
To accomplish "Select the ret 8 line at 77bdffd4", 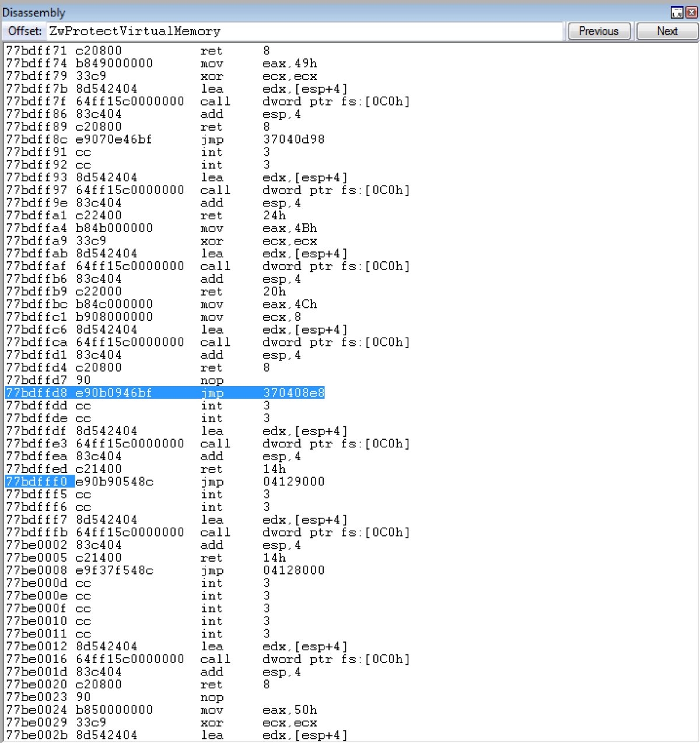I will 138,367.
